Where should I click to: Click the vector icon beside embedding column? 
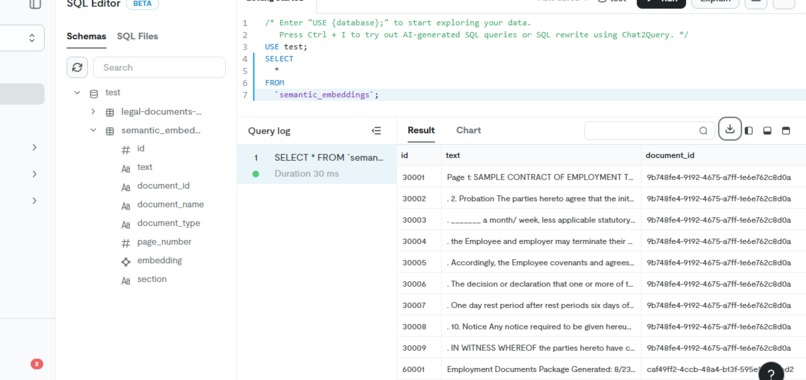[x=125, y=261]
